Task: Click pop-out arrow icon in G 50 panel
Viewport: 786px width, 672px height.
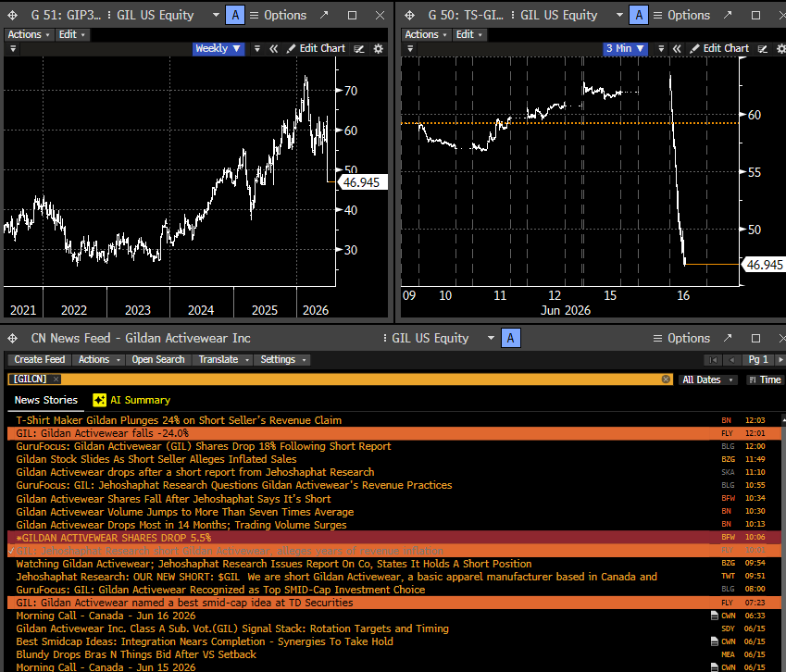Action: [728, 15]
